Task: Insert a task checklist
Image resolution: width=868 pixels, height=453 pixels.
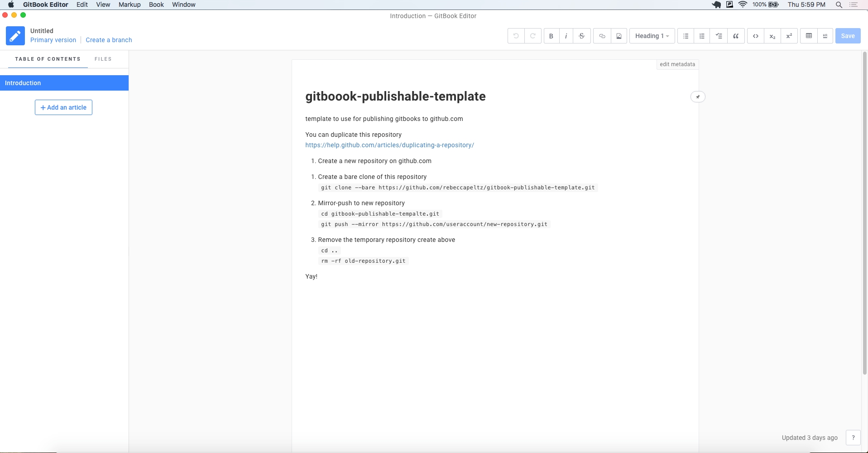Action: [719, 36]
